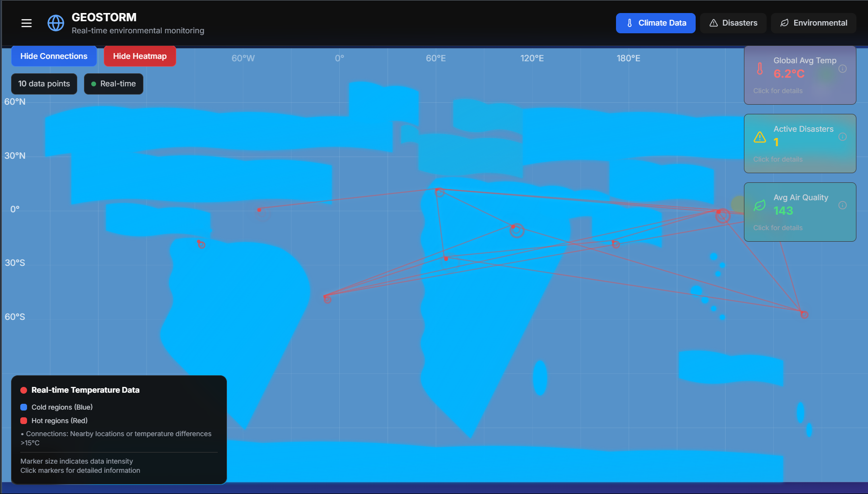Switch to the Climate Data tab
Screen dimensions: 868x494
[656, 23]
